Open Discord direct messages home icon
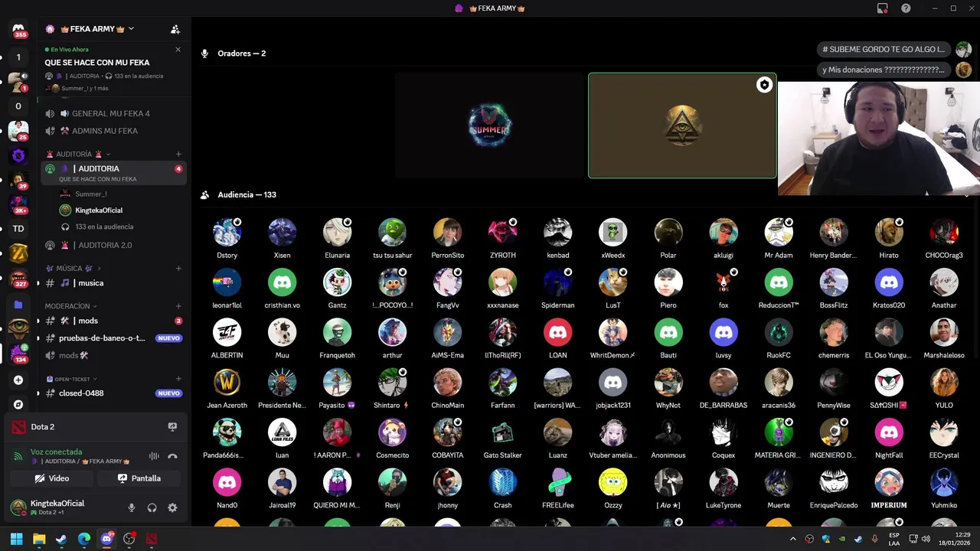 coord(18,29)
